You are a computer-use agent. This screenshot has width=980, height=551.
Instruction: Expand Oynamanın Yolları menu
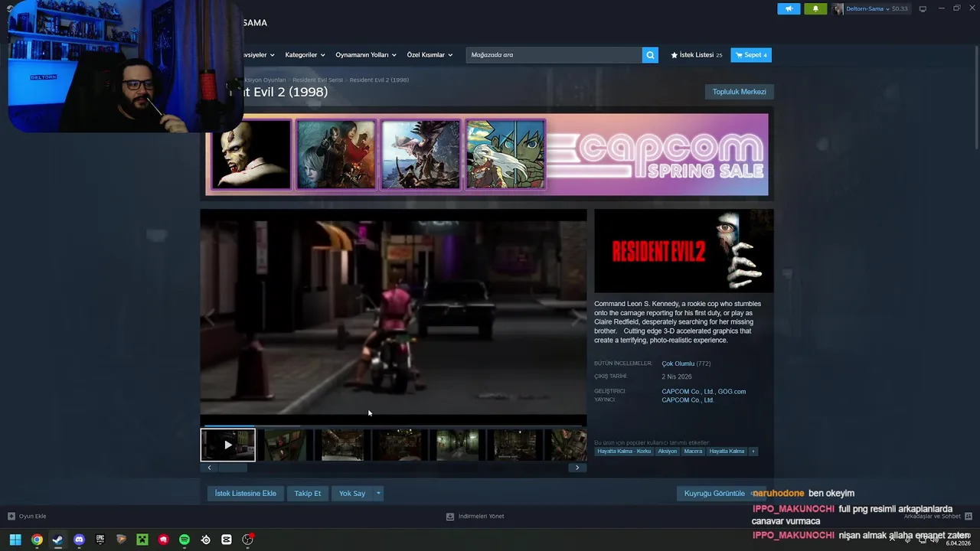[x=366, y=55]
